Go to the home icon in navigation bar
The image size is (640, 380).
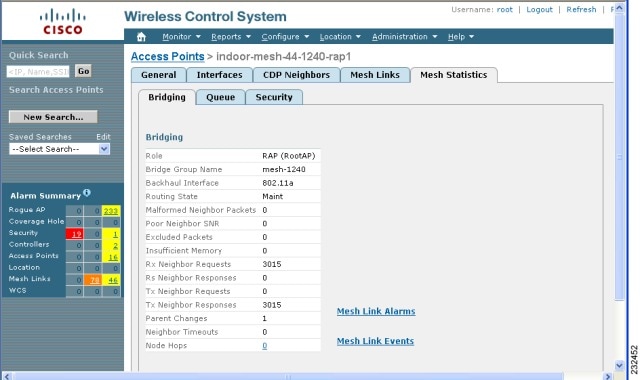[x=141, y=37]
